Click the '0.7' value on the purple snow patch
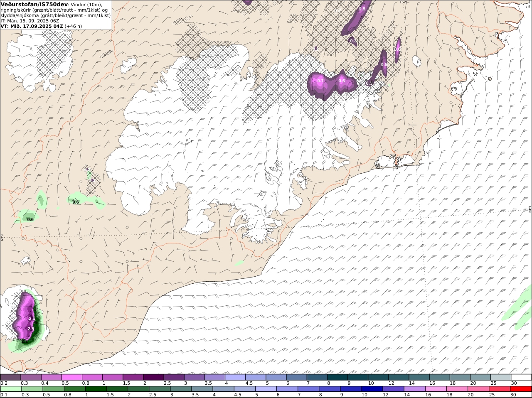This screenshot has height=398, width=532. [x=320, y=81]
